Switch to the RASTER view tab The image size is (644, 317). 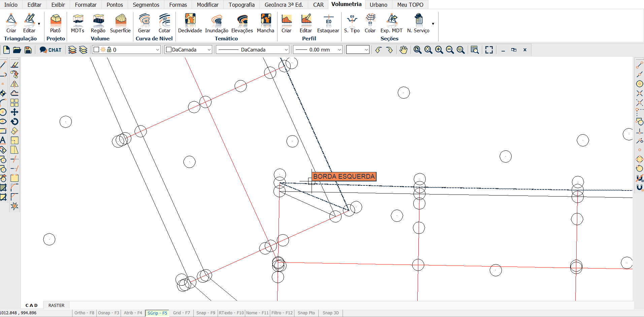click(x=56, y=305)
